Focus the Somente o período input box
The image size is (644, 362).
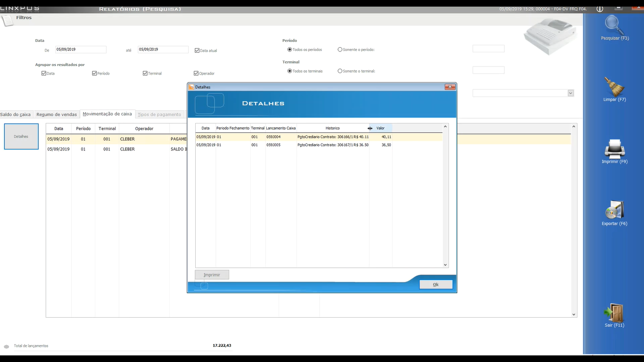pos(488,49)
